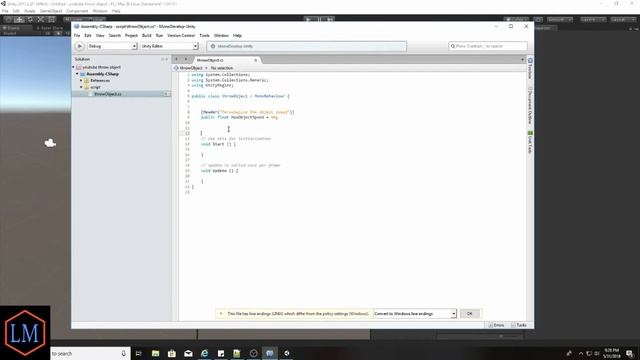Select the Unity Hand tool
The height and width of the screenshot is (360, 640).
coord(8,19)
